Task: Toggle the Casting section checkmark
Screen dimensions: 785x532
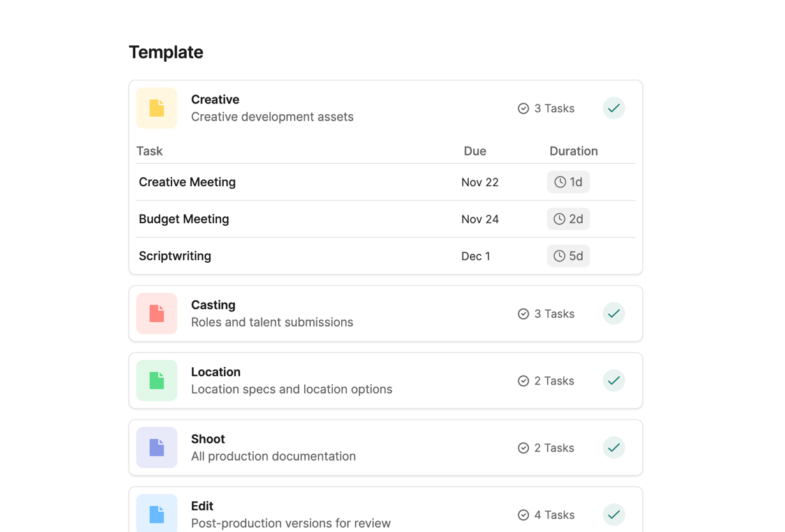Action: (613, 314)
